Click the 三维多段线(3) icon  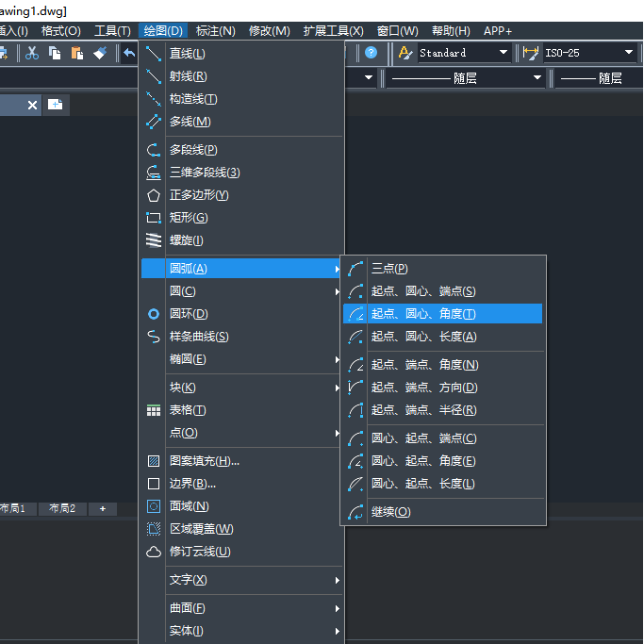click(x=154, y=173)
